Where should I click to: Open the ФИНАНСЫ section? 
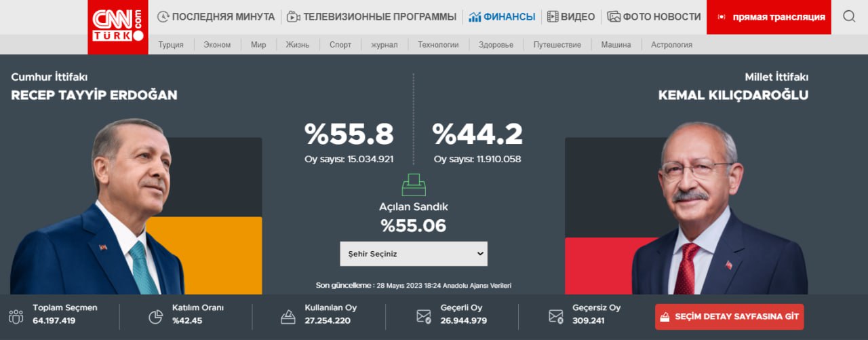[502, 17]
